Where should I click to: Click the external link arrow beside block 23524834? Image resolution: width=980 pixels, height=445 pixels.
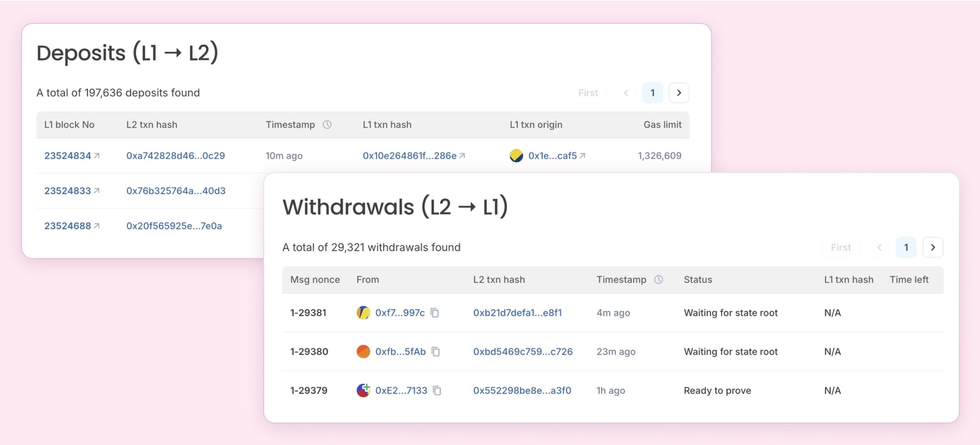click(x=96, y=155)
